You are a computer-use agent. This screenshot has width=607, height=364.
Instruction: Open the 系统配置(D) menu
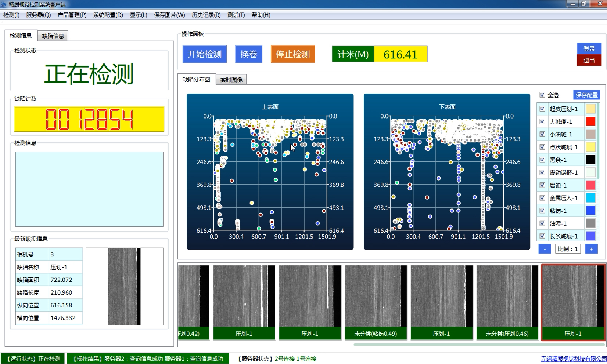(x=108, y=15)
